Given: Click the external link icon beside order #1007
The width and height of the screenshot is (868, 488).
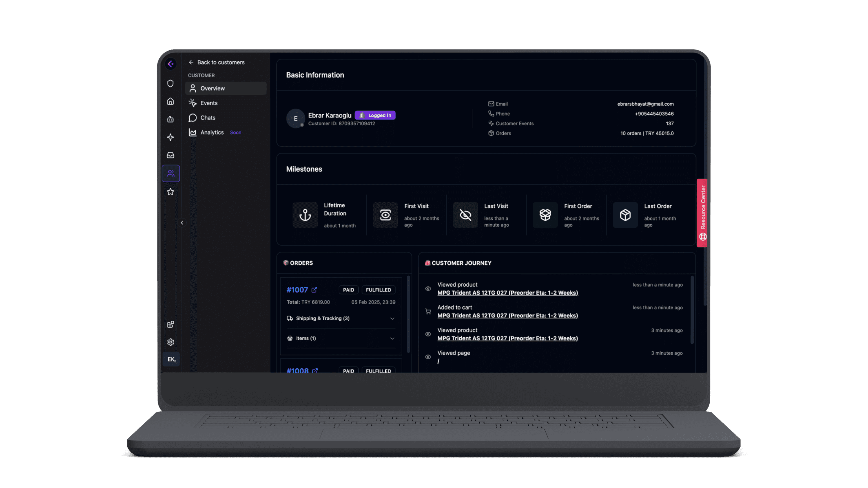Looking at the screenshot, I should [315, 290].
